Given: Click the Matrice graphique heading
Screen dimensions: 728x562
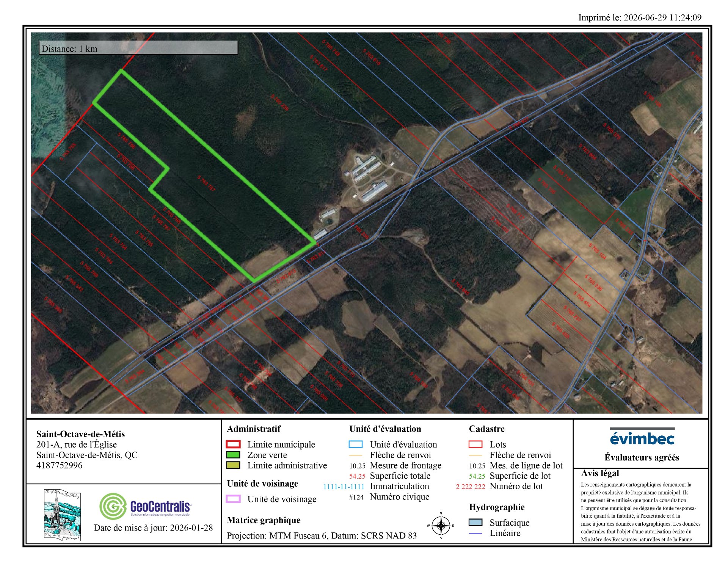Looking at the screenshot, I should [264, 520].
